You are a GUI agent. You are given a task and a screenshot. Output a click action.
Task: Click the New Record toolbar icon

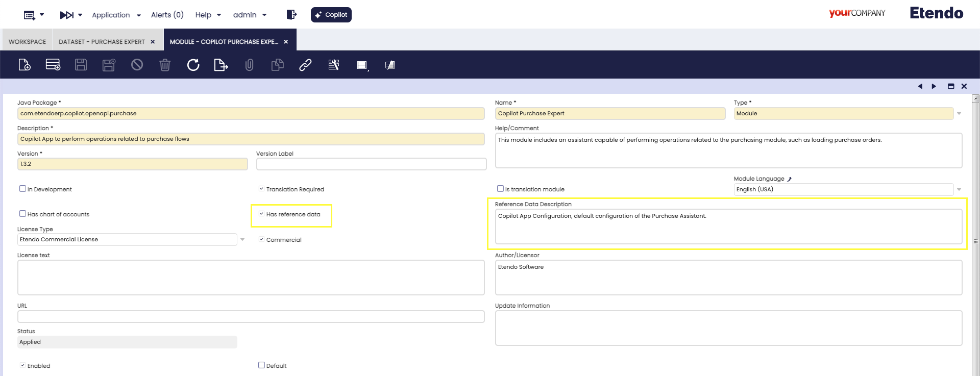pyautogui.click(x=24, y=65)
